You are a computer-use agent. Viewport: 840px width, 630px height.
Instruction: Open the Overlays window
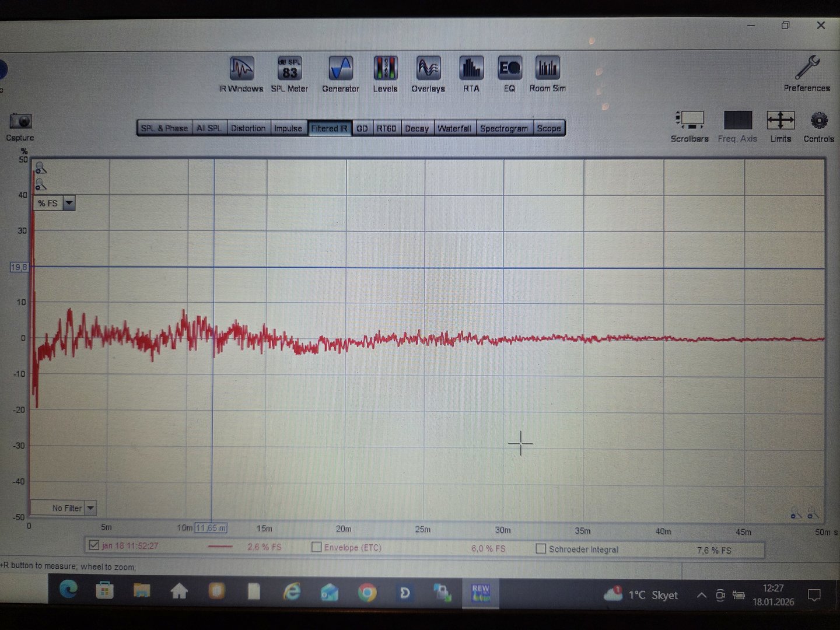pyautogui.click(x=428, y=74)
